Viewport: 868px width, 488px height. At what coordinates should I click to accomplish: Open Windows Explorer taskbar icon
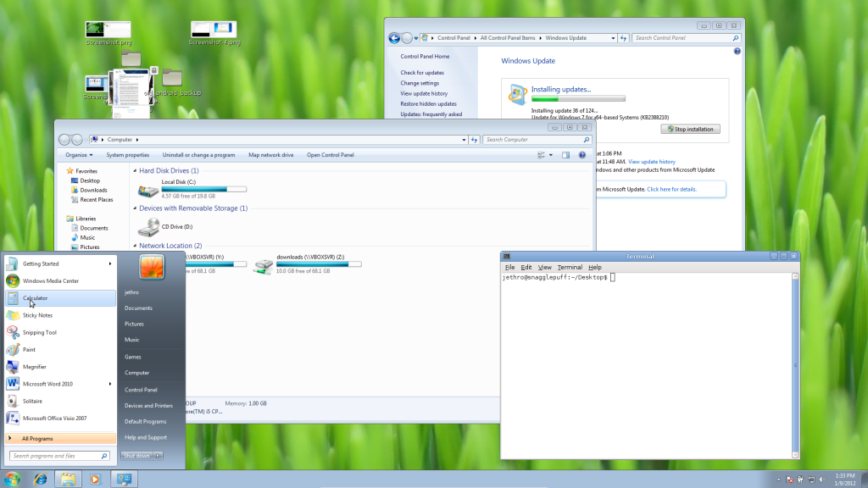click(68, 480)
